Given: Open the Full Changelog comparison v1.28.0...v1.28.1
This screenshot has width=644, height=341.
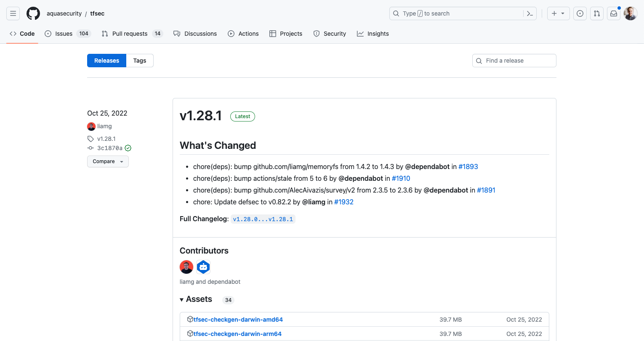Looking at the screenshot, I should 263,219.
